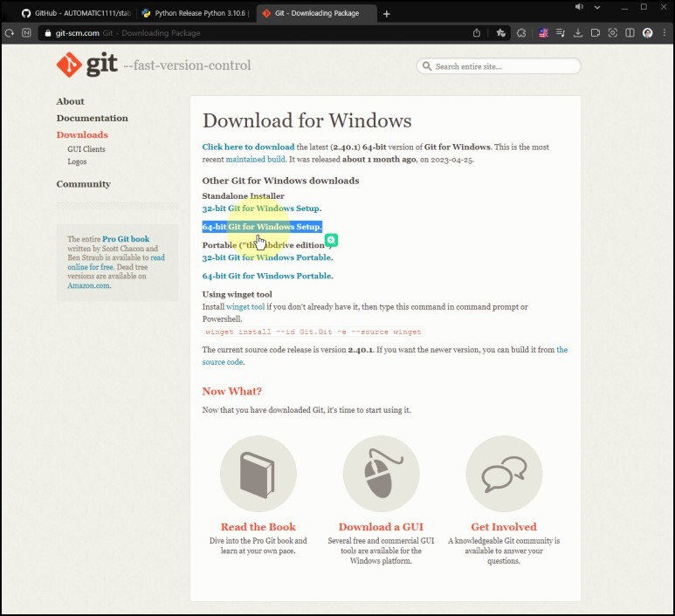Click the Git logo on the page header
This screenshot has width=675, height=616.
tap(86, 65)
